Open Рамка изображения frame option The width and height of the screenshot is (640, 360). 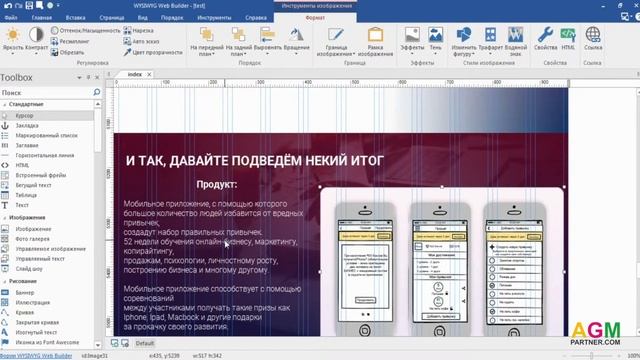(375, 41)
